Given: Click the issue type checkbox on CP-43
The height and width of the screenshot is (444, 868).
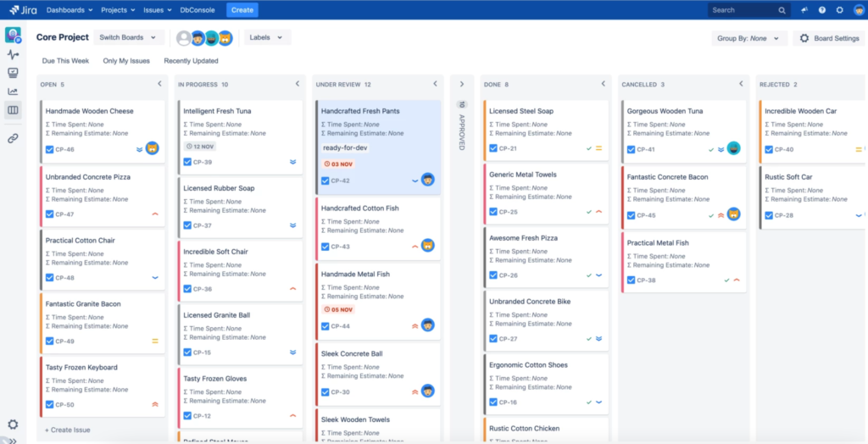Looking at the screenshot, I should (325, 247).
